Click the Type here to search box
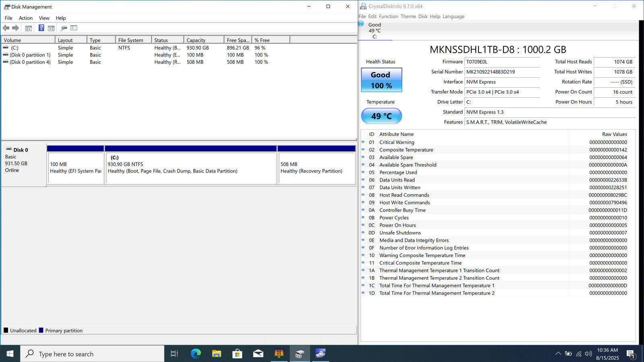 93,354
